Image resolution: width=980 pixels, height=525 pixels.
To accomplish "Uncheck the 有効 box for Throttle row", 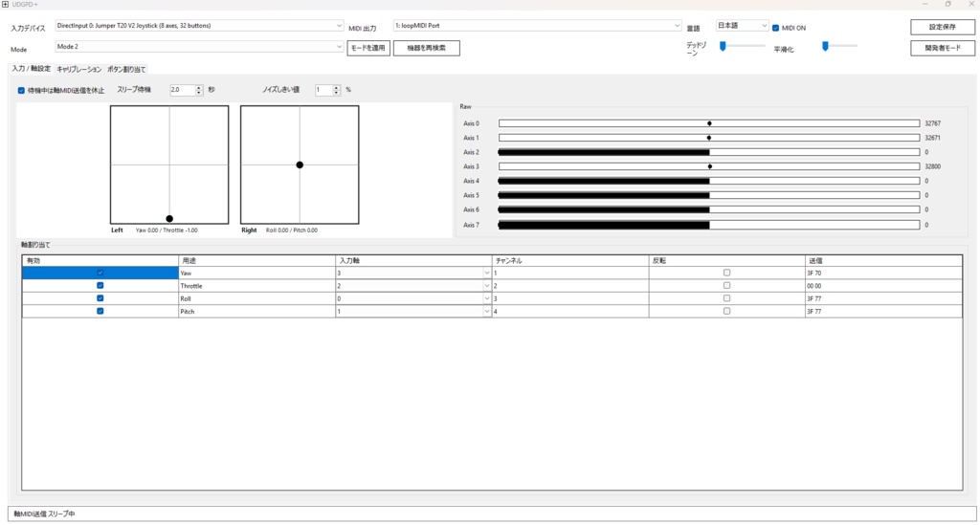I will [x=100, y=285].
